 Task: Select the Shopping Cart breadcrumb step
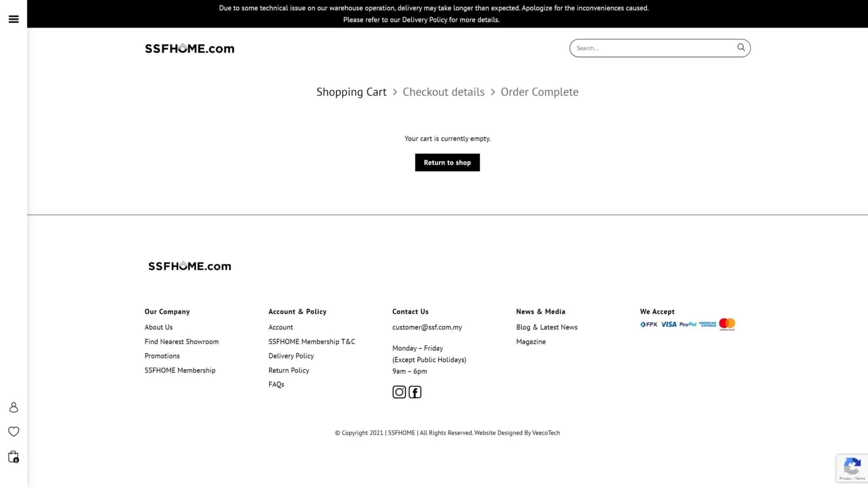pyautogui.click(x=351, y=92)
